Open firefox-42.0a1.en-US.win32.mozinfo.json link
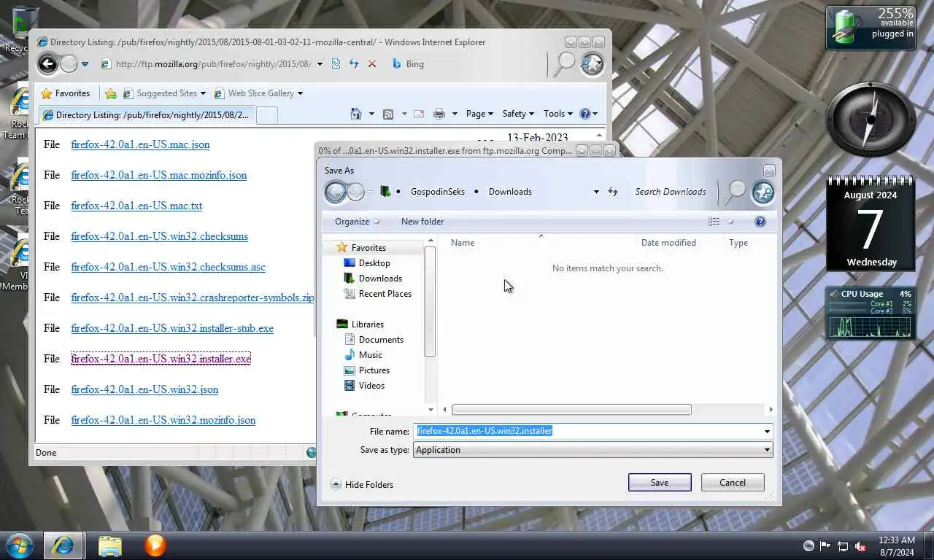Screen dimensions: 934x560 (x=163, y=420)
